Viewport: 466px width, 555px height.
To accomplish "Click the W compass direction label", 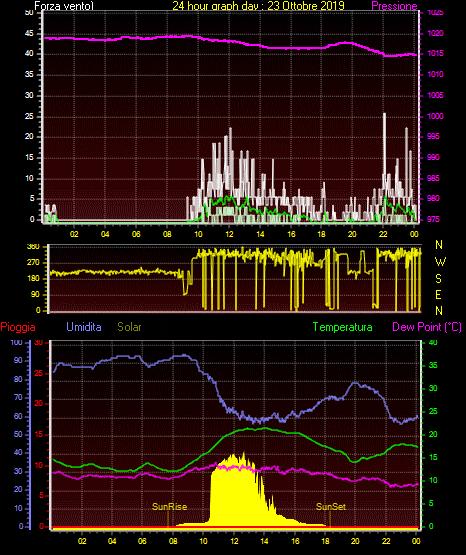I will pyautogui.click(x=440, y=262).
